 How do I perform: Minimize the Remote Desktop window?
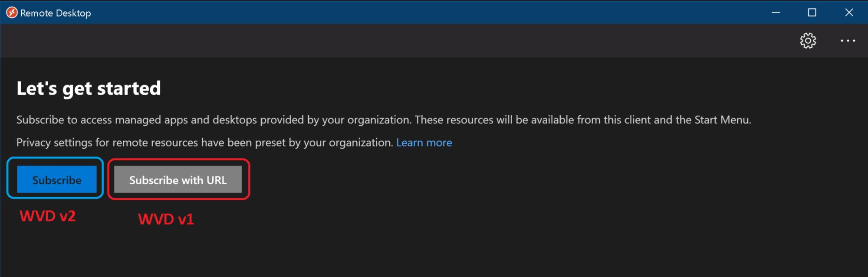(776, 13)
